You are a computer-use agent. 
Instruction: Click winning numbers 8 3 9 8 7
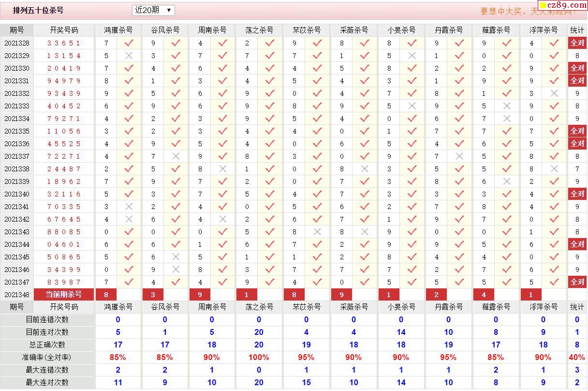(x=64, y=282)
